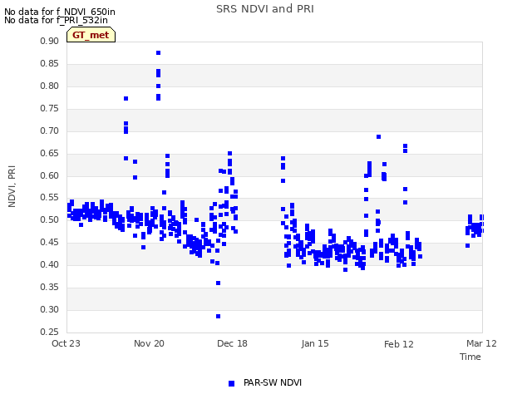Viewport: 532px width, 399px height.
Task: Click the GT_met label tag
Action: pos(91,35)
